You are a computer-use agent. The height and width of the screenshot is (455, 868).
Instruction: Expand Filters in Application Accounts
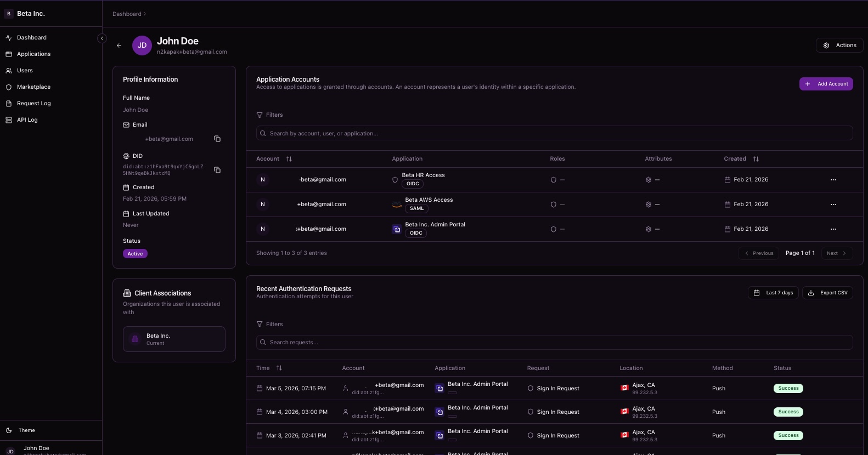pos(269,115)
